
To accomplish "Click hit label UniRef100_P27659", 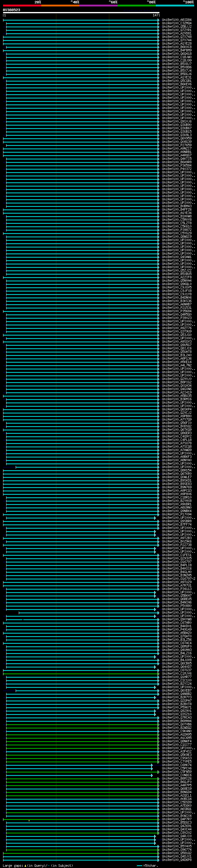I will tap(177, 145).
